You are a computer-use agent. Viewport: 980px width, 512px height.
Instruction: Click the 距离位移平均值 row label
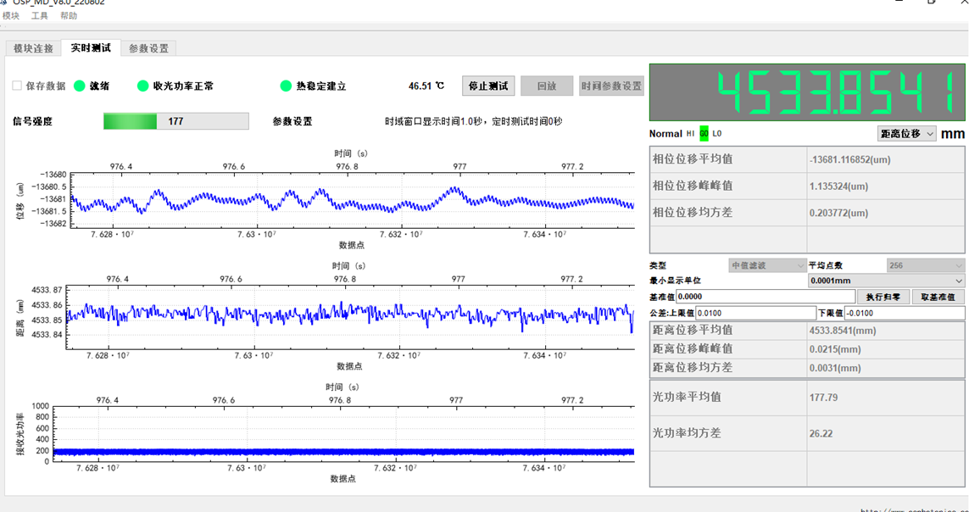tap(693, 330)
